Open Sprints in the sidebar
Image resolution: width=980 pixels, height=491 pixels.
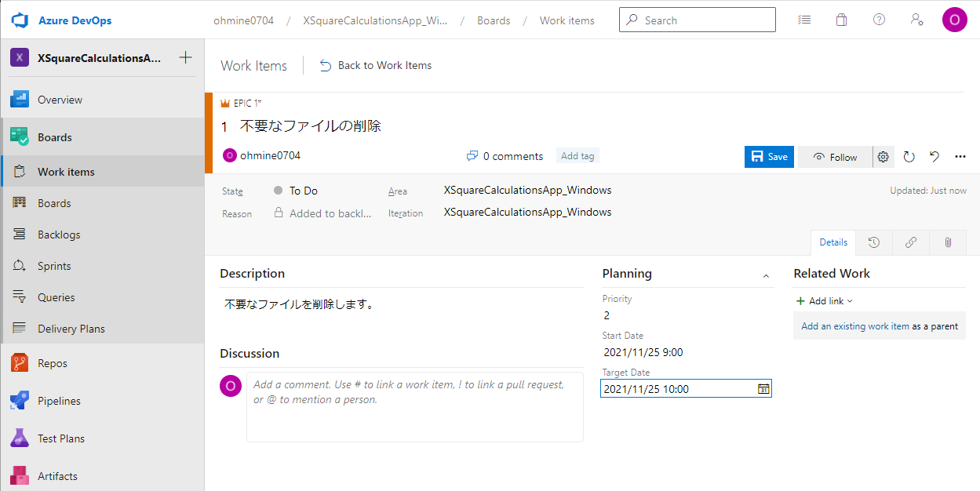(x=102, y=266)
